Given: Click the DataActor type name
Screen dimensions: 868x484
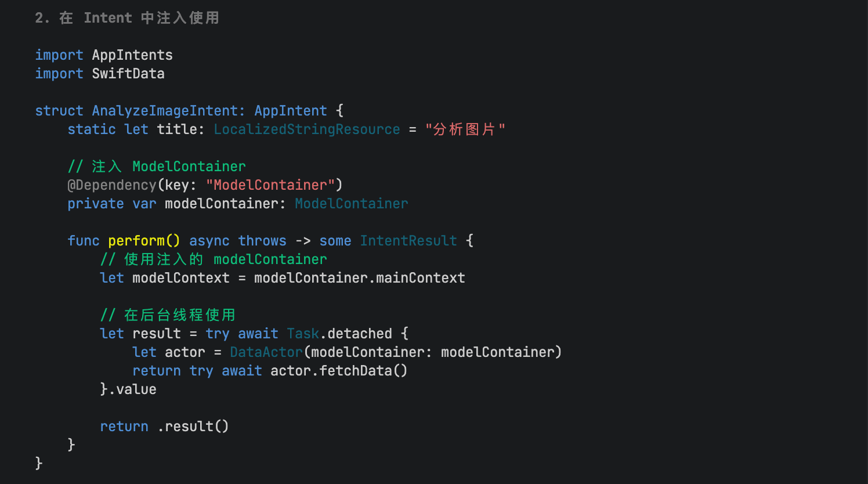Looking at the screenshot, I should [x=266, y=352].
